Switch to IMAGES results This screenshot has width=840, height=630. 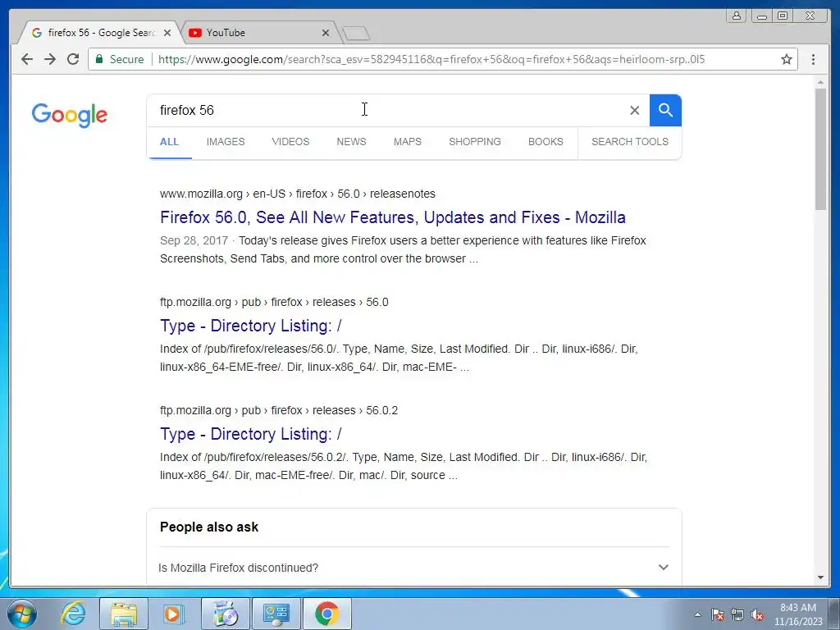[226, 142]
